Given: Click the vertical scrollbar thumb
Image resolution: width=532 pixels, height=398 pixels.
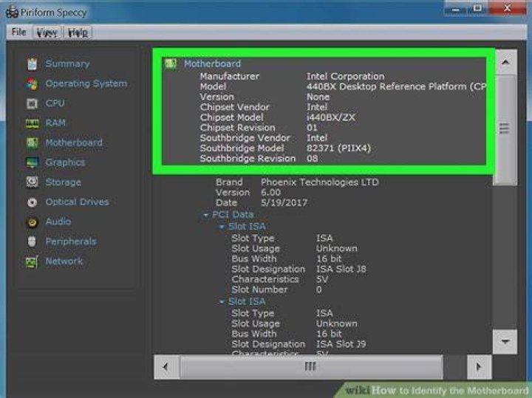Looking at the screenshot, I should pos(505,129).
